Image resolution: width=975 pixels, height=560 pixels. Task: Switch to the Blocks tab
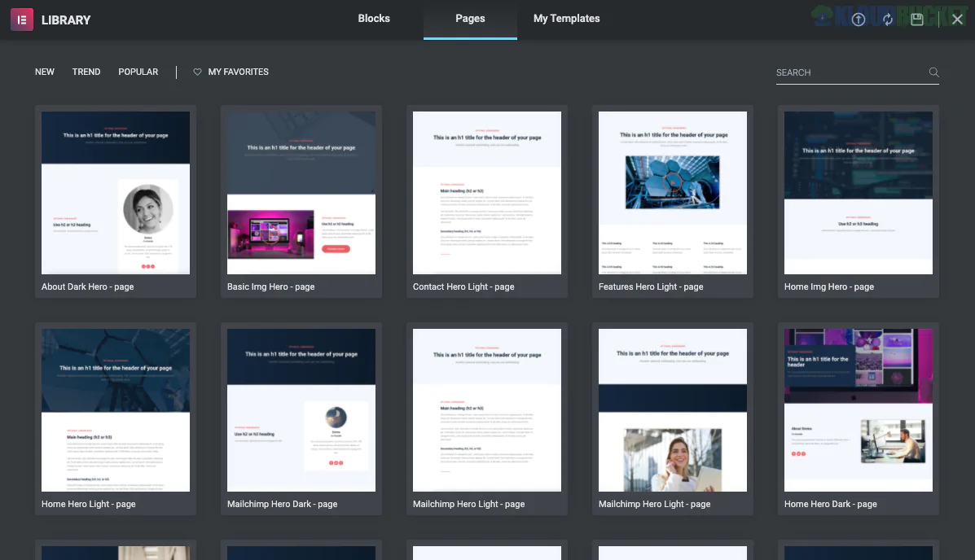coord(374,18)
